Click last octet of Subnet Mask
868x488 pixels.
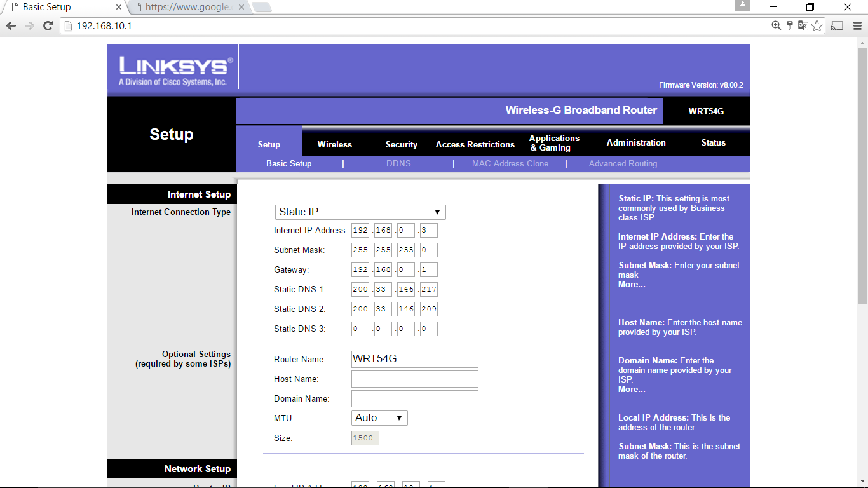pos(429,250)
